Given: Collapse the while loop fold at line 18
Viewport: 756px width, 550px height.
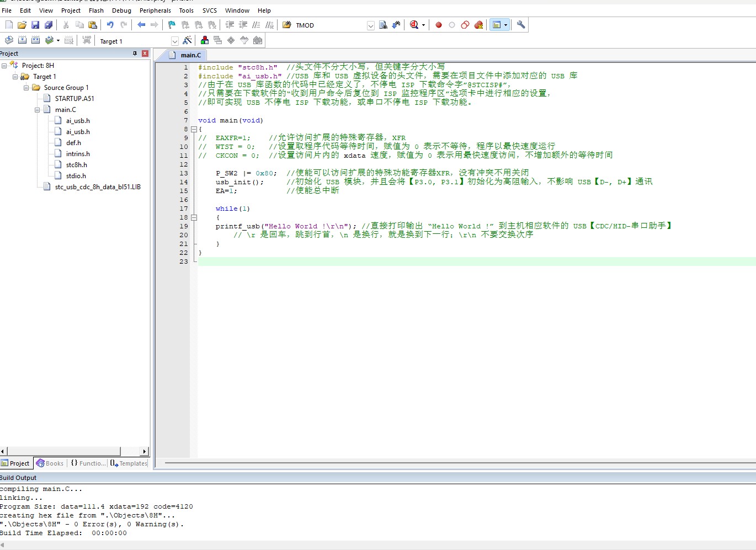Looking at the screenshot, I should pos(194,217).
